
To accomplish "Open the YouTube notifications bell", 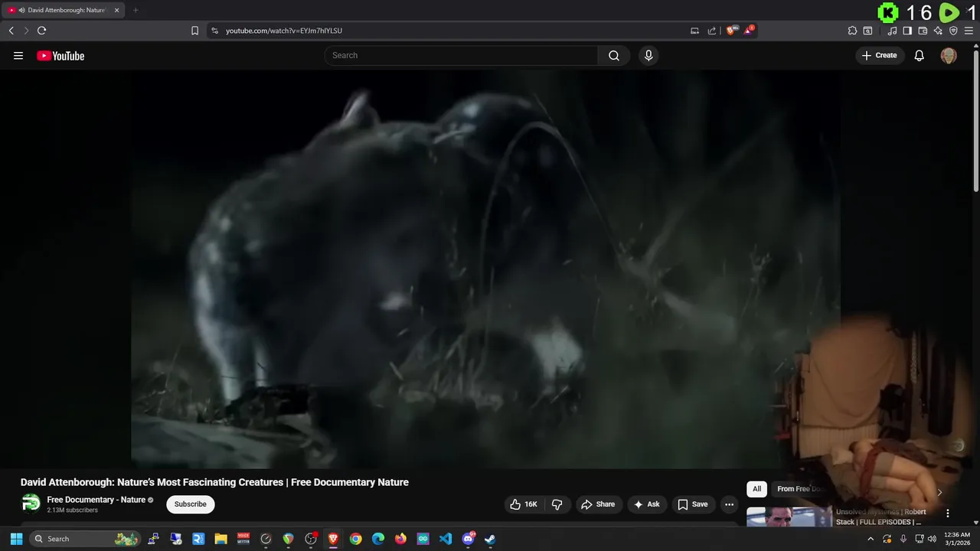I will click(919, 55).
